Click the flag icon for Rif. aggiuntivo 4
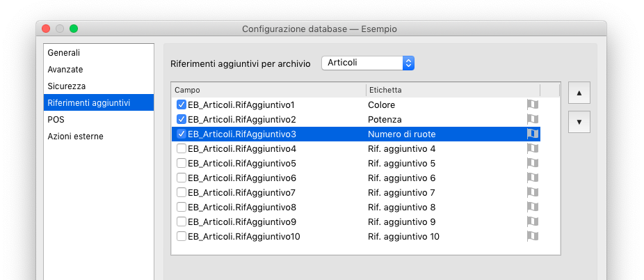Viewport: 644px width, 280px height. click(x=533, y=148)
